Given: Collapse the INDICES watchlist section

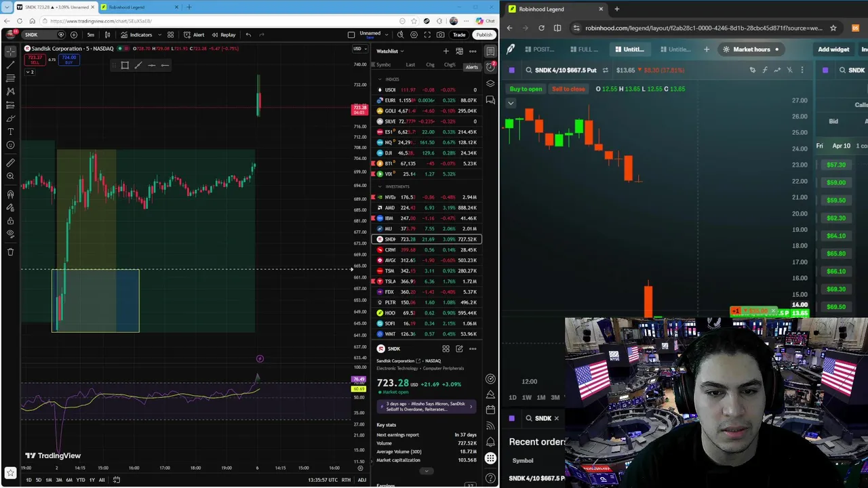Looking at the screenshot, I should (x=380, y=79).
